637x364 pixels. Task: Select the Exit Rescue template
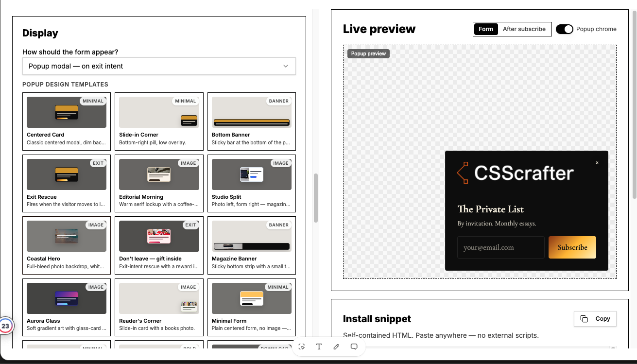(67, 183)
